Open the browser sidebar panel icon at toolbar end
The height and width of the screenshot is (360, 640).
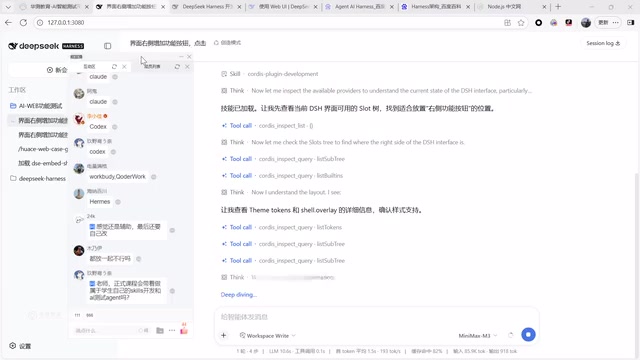coord(631,22)
